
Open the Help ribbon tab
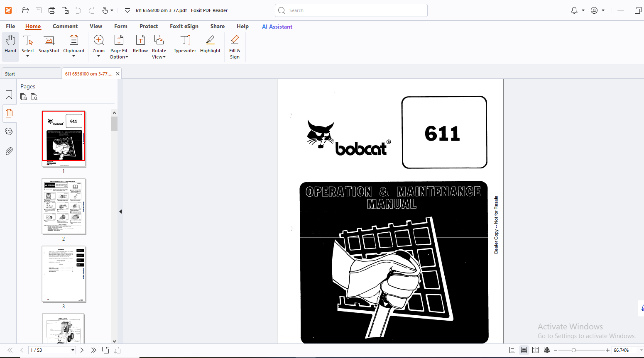click(242, 26)
